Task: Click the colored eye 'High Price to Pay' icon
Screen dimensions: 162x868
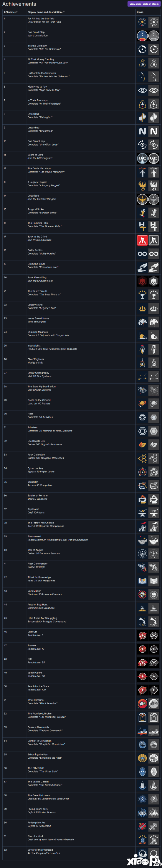Action: click(x=143, y=90)
